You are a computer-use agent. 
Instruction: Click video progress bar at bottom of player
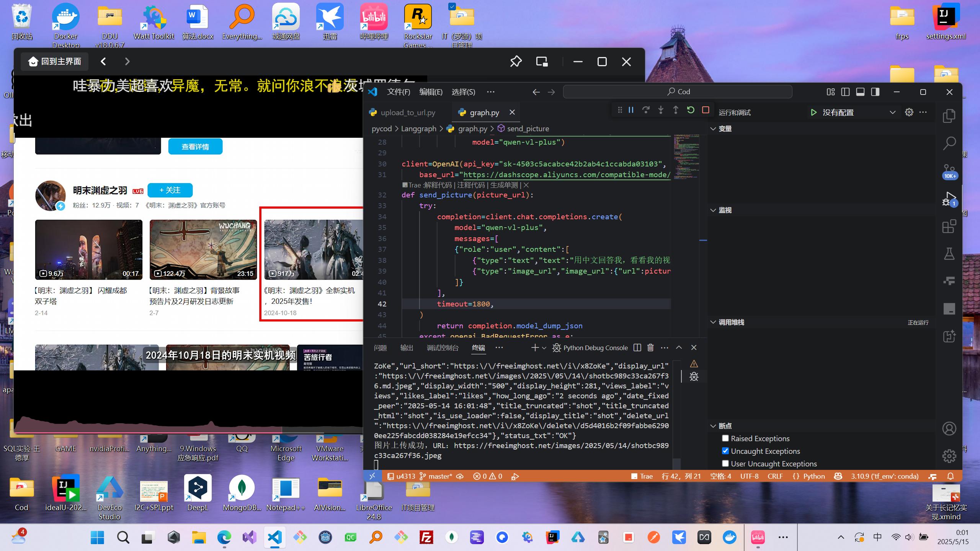pyautogui.click(x=188, y=432)
